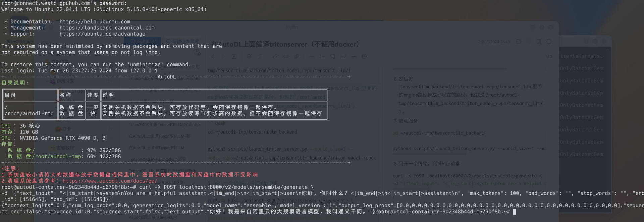Insert date time via Joplin clock icon

click(x=364, y=56)
